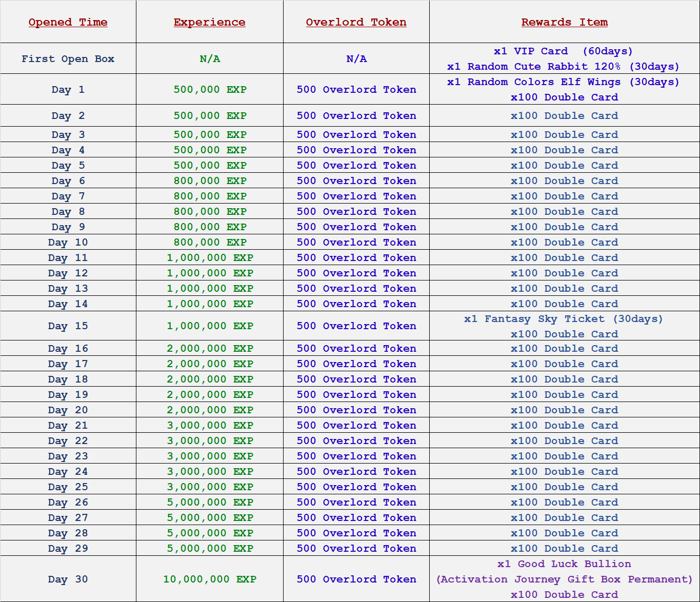Image resolution: width=700 pixels, height=602 pixels.
Task: Select the green N/A Experience cell
Action: pyautogui.click(x=210, y=59)
